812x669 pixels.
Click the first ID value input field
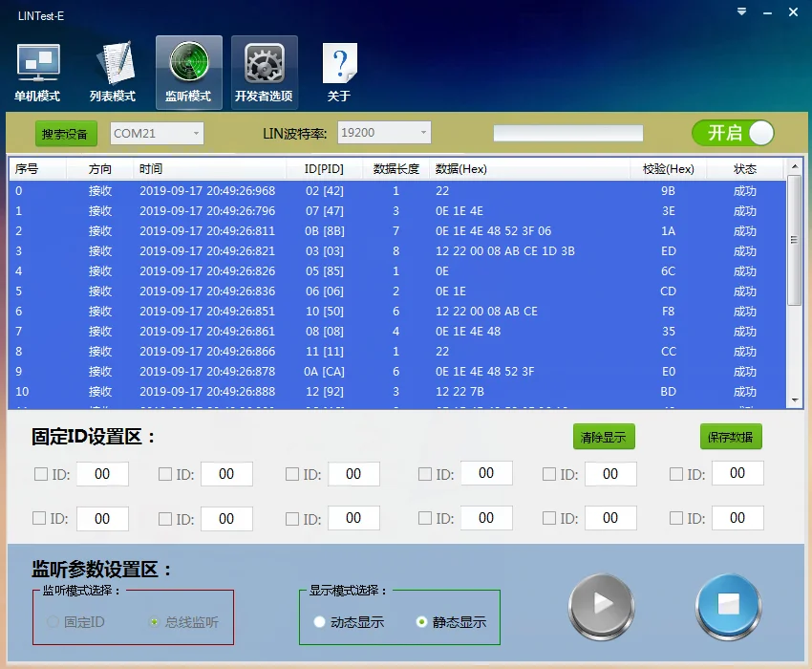pyautogui.click(x=102, y=473)
